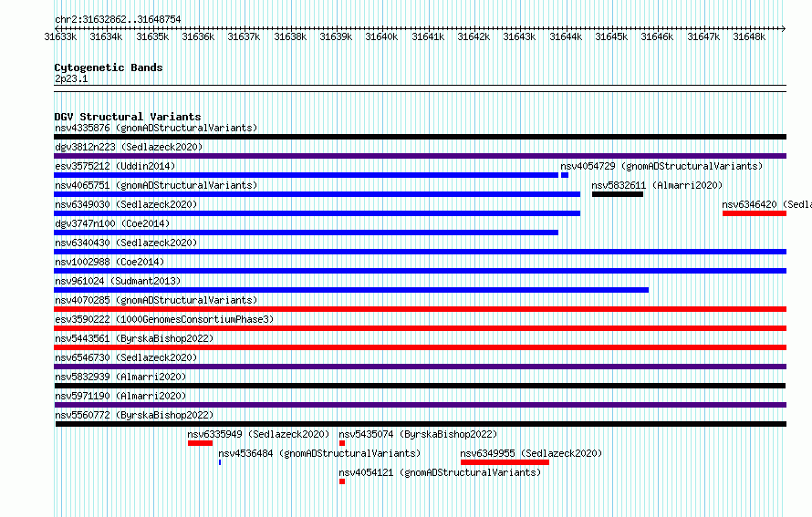The image size is (812, 517).
Task: Click the 31636k ruler position
Action: point(198,36)
